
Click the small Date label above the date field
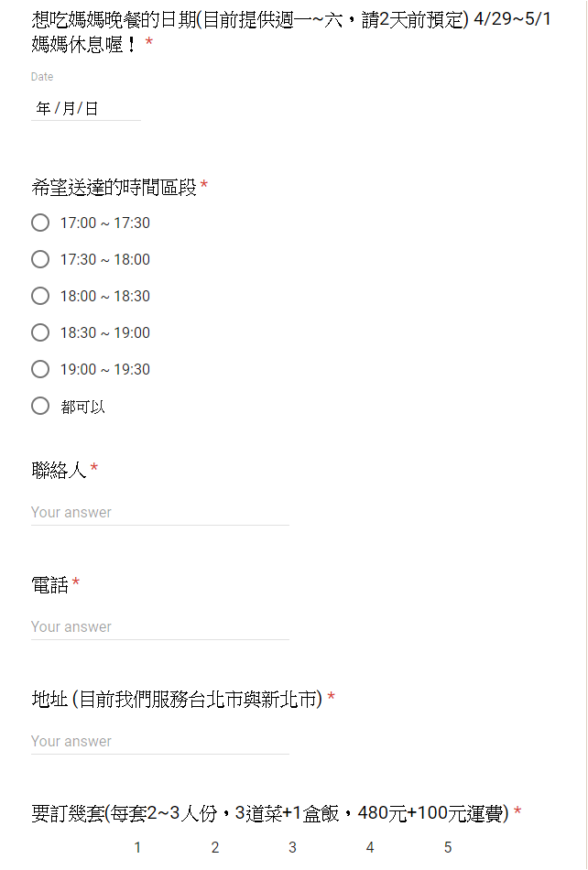click(x=42, y=77)
